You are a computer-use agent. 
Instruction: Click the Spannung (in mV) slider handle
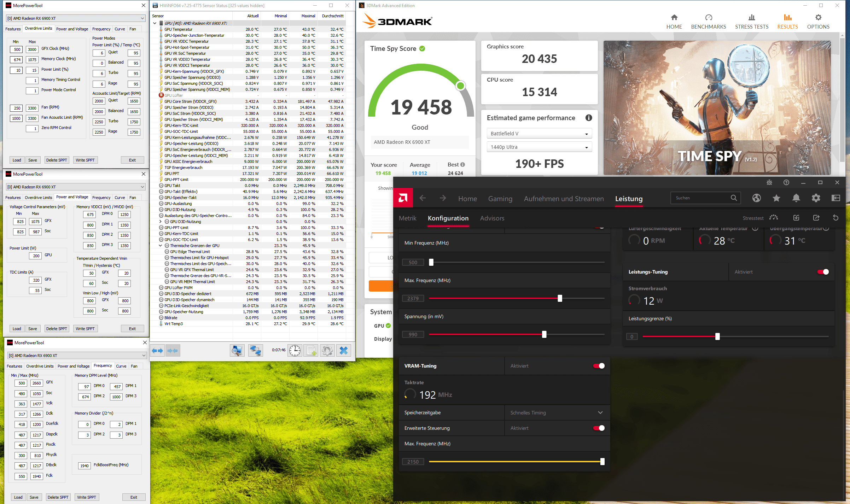click(x=544, y=334)
